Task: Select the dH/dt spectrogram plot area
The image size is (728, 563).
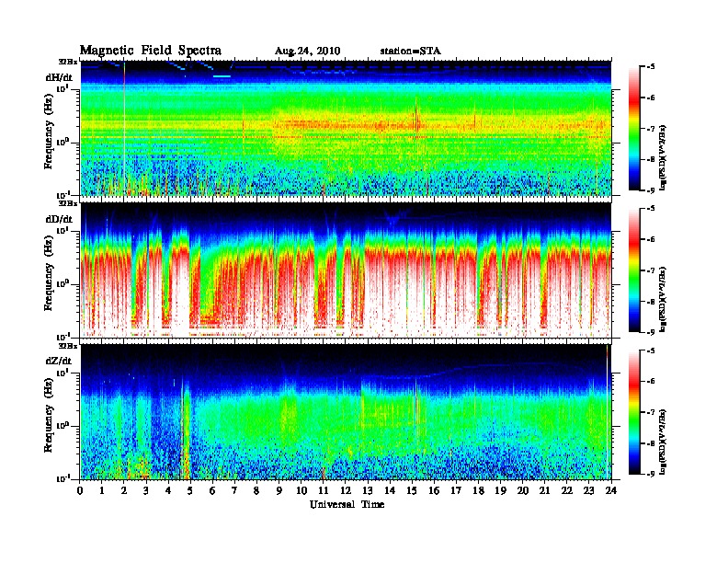Action: (x=346, y=128)
